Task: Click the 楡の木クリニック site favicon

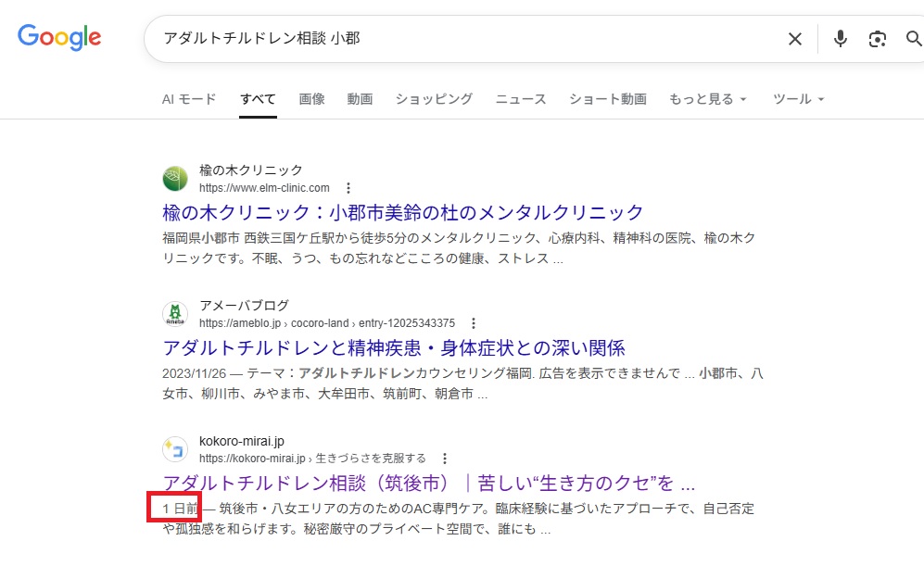Action: pyautogui.click(x=175, y=179)
